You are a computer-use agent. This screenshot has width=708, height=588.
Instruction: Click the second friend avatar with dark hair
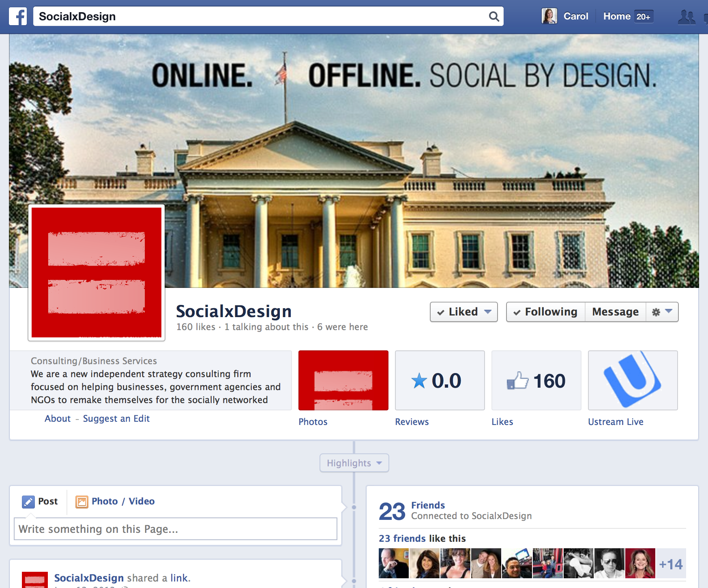tap(425, 563)
